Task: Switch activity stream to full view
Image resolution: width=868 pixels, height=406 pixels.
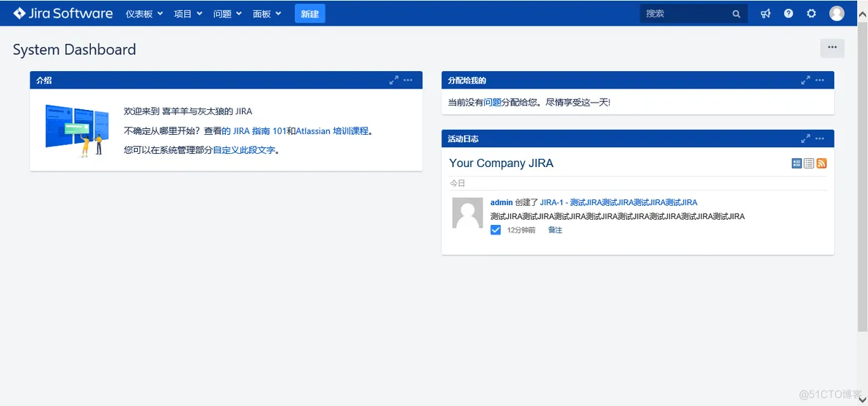Action: pyautogui.click(x=797, y=163)
